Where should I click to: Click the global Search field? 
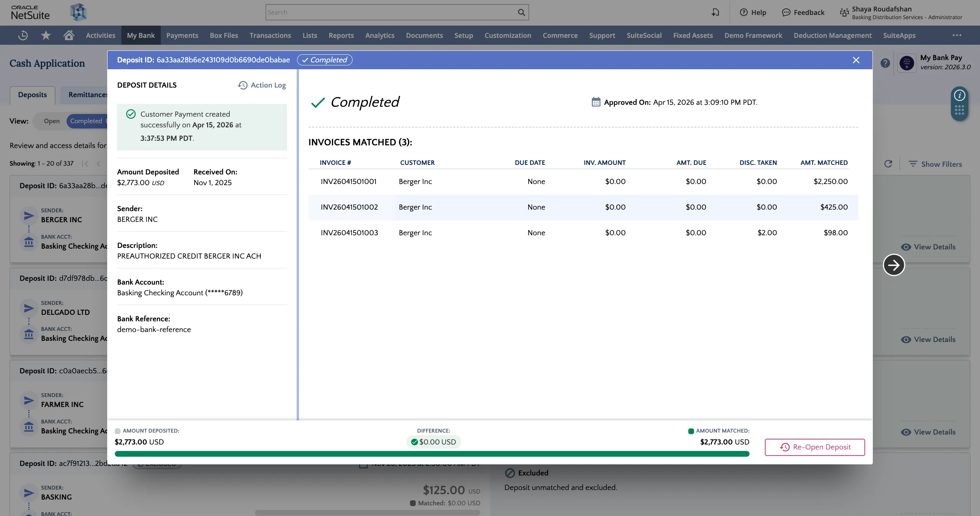(x=392, y=12)
